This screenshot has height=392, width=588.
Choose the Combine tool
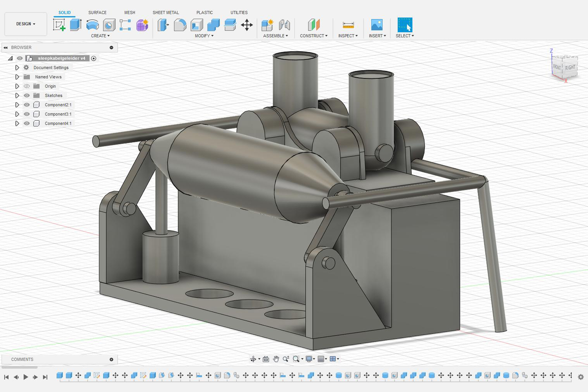pos(213,25)
